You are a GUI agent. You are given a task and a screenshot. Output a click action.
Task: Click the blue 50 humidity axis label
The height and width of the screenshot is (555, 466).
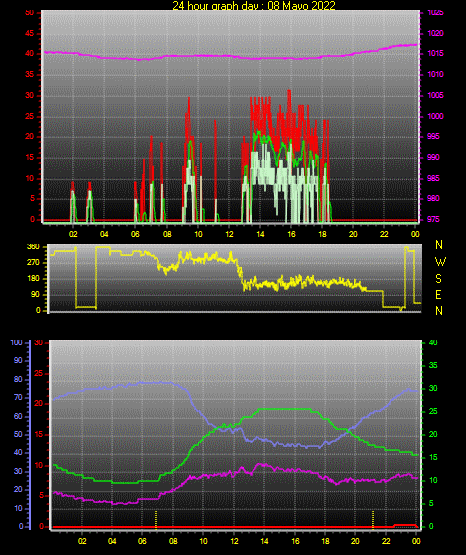18,434
